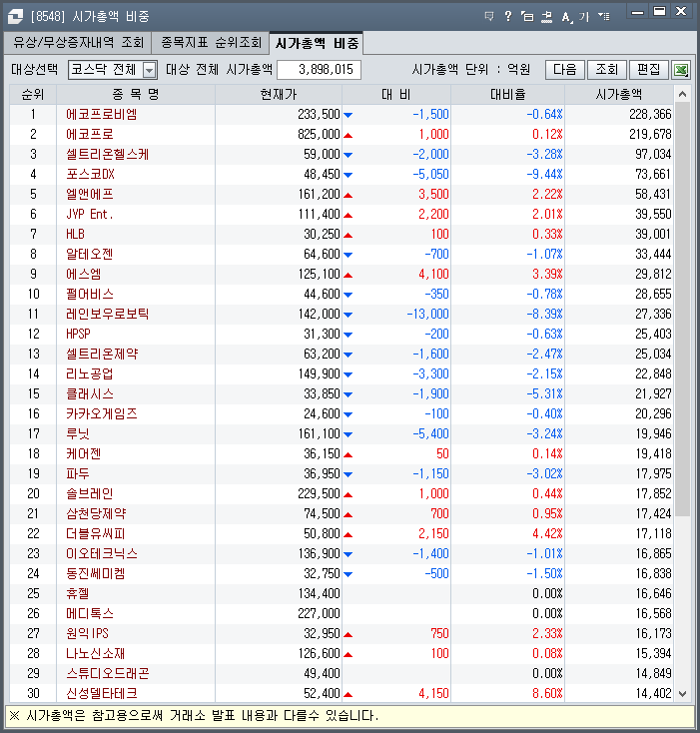Select stock 에스엠
Image resolution: width=700 pixels, height=733 pixels.
click(84, 275)
